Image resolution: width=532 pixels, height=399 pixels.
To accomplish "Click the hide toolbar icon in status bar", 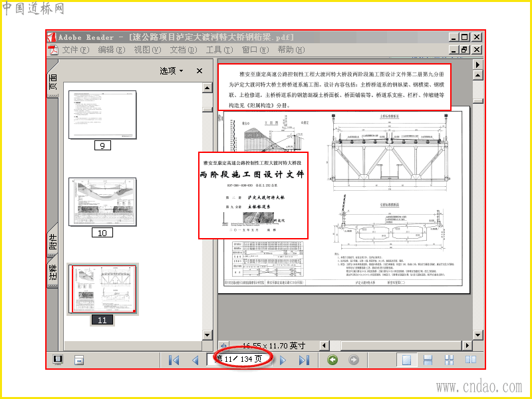I will pyautogui.click(x=79, y=360).
